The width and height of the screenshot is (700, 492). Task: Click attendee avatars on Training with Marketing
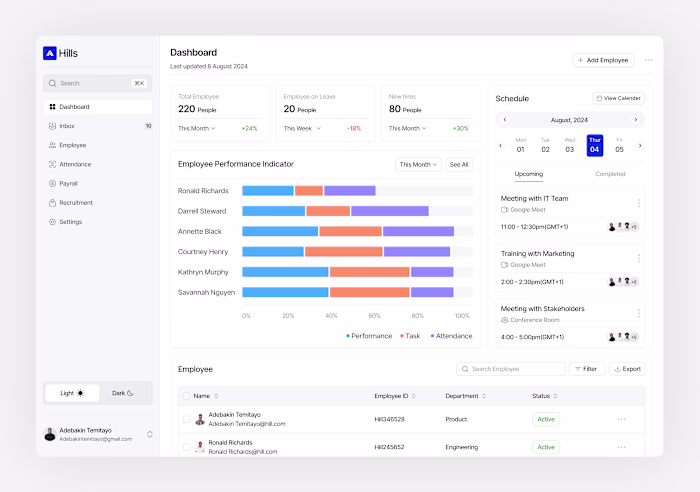623,282
